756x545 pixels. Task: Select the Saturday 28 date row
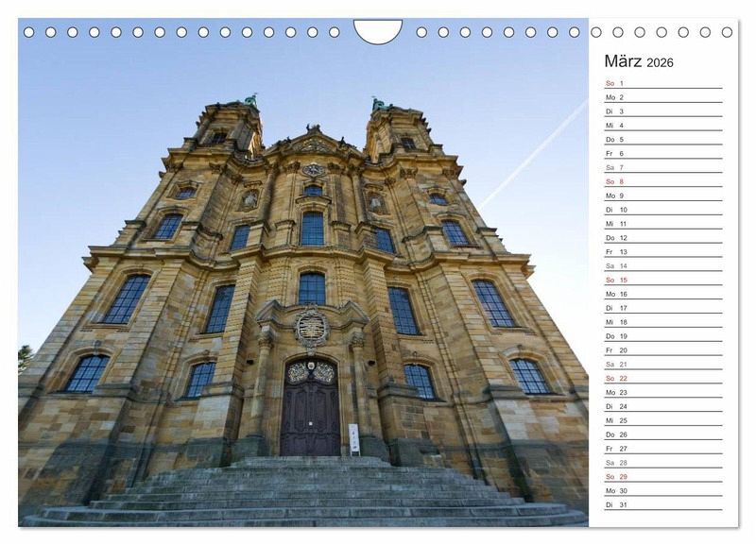click(662, 463)
